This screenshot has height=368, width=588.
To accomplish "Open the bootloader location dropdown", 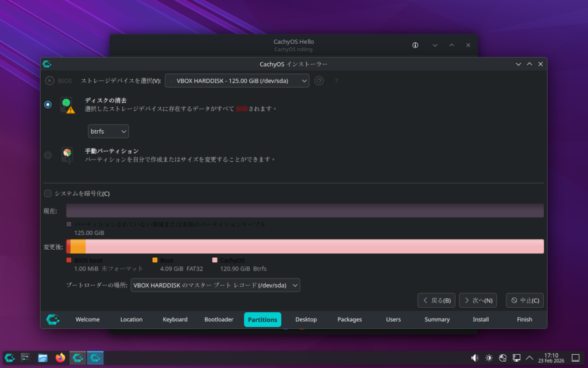I will (x=215, y=285).
